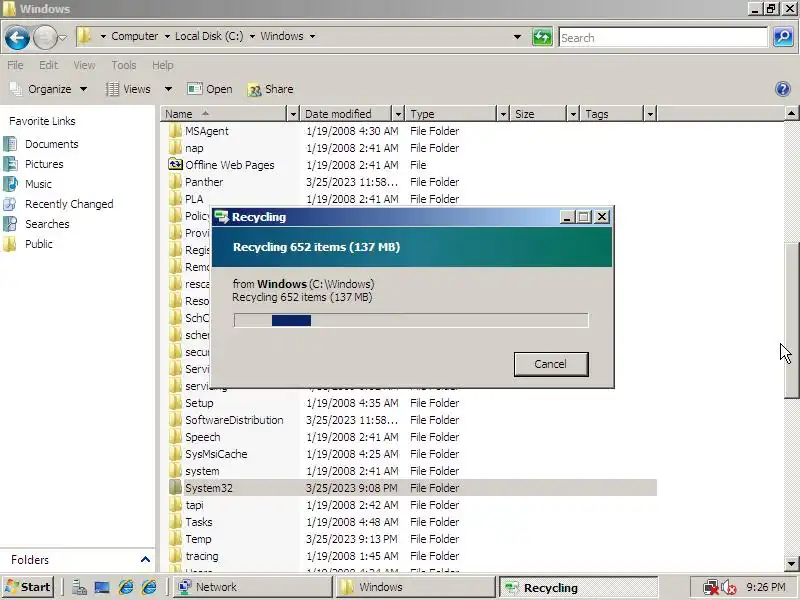Screen dimensions: 800x600
Task: Click Local Disk (C:) in address bar
Action: [209, 36]
